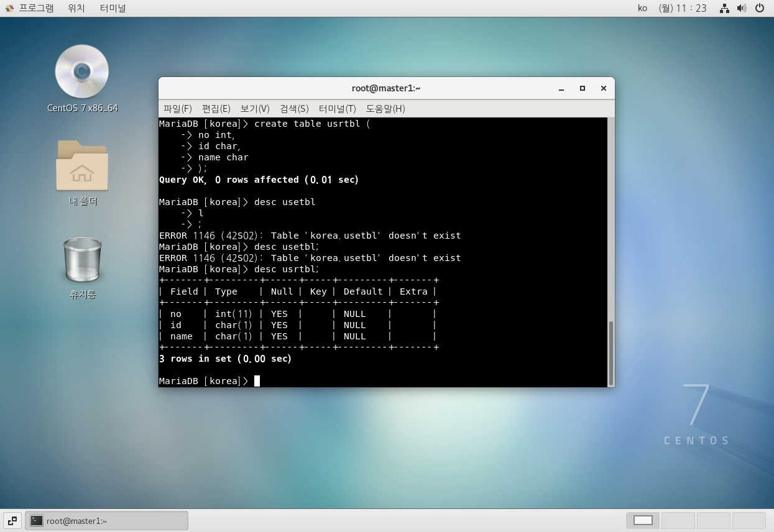Switch the ko input language indicator
The image size is (774, 532).
click(x=643, y=8)
